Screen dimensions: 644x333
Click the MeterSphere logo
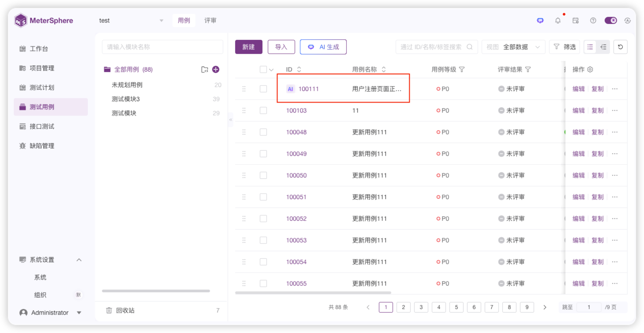pyautogui.click(x=44, y=20)
